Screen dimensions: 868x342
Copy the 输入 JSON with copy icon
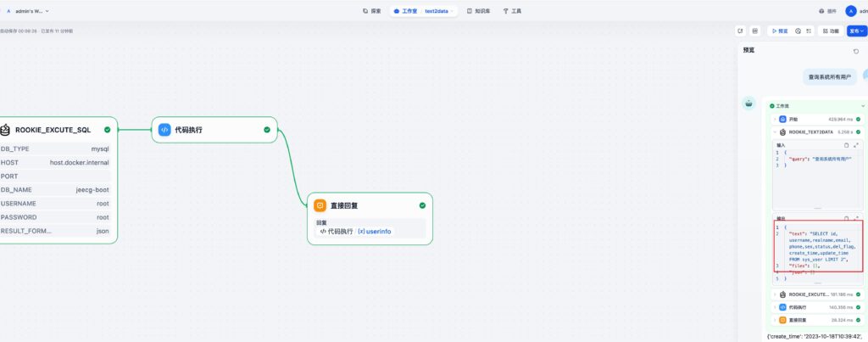[846, 145]
